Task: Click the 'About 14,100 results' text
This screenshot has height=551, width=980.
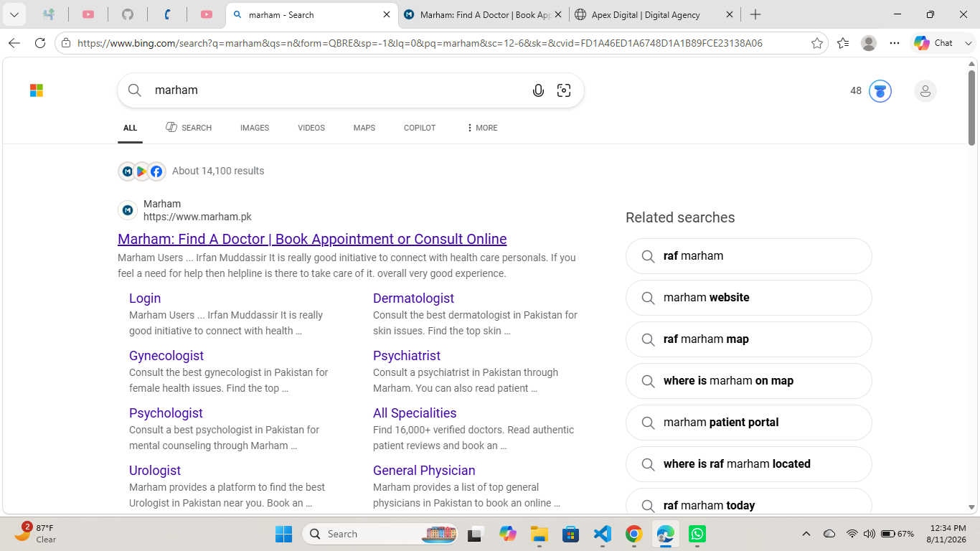Action: pos(218,171)
